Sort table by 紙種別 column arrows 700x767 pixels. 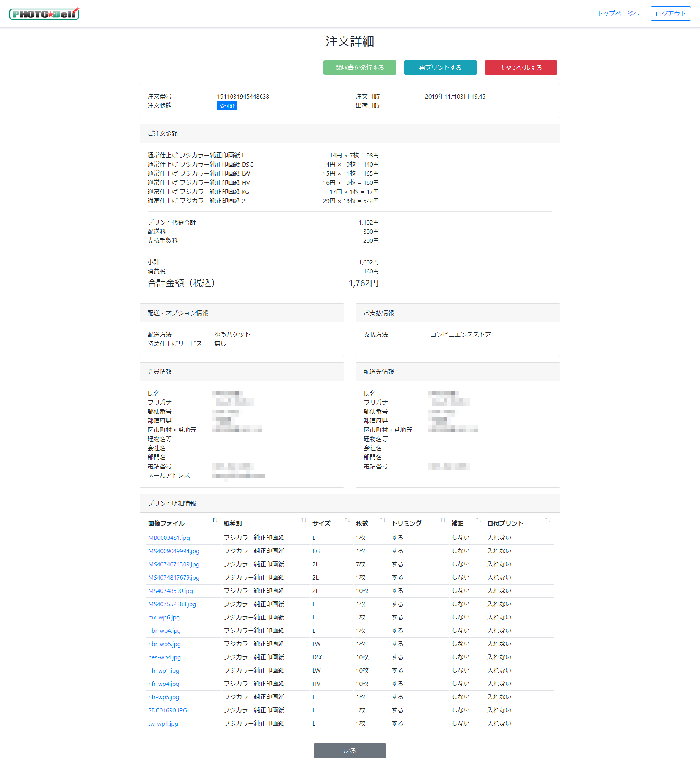pyautogui.click(x=303, y=520)
